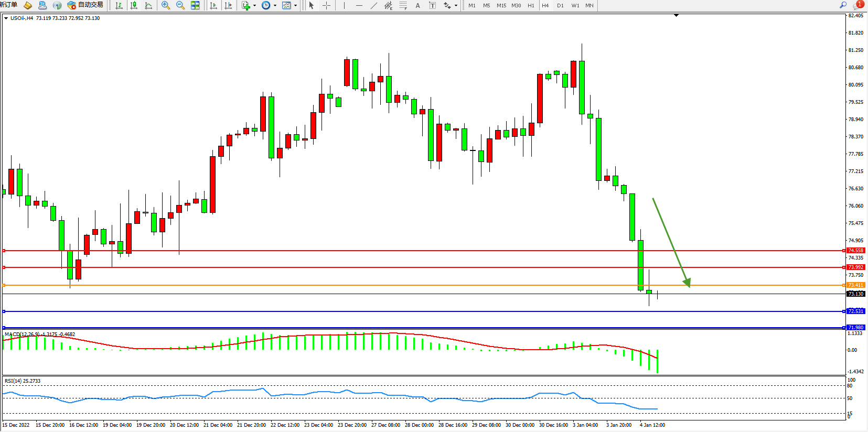Switch to the D1 timeframe

coord(560,5)
